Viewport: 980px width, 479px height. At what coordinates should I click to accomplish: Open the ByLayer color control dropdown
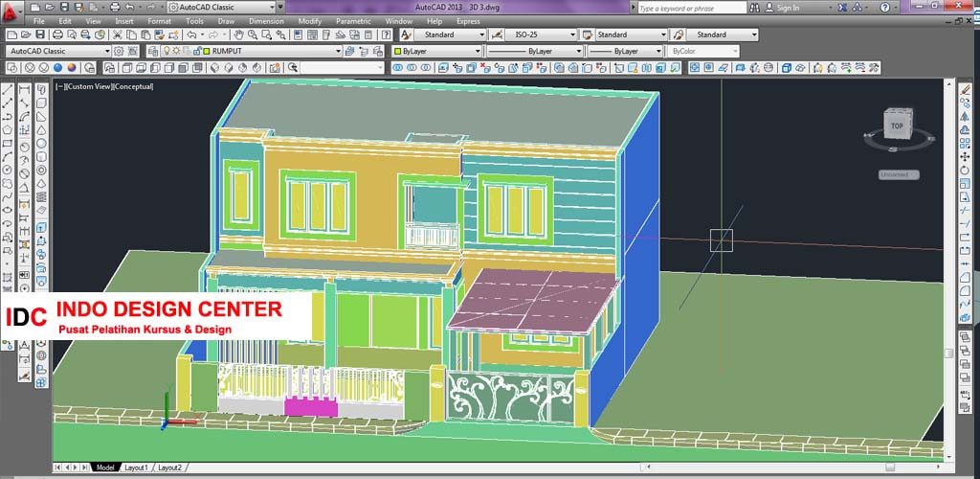(x=478, y=52)
